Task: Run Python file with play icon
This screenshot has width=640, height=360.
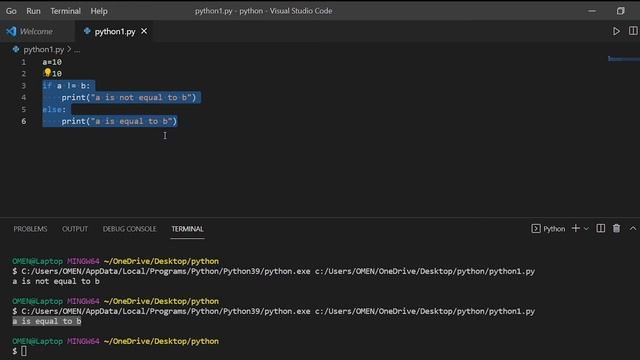Action: click(616, 31)
